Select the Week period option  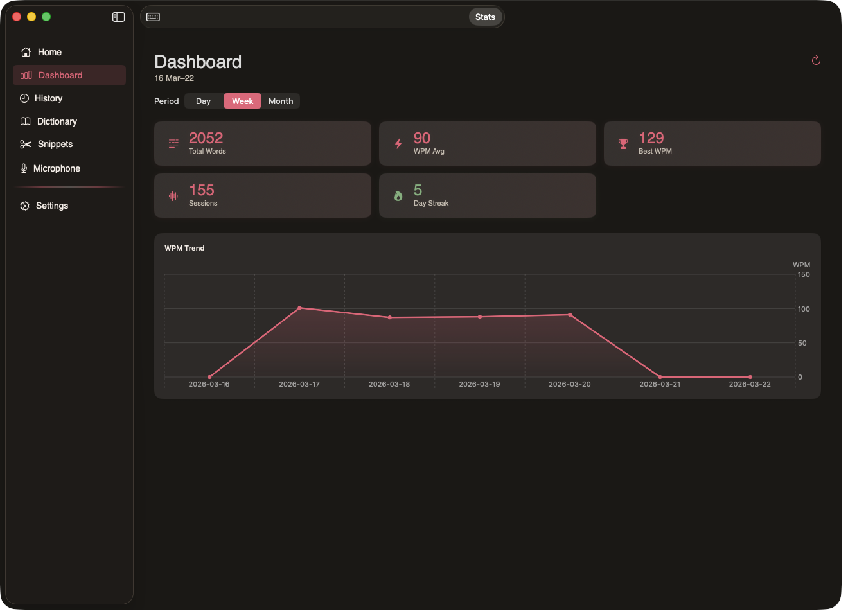click(242, 101)
